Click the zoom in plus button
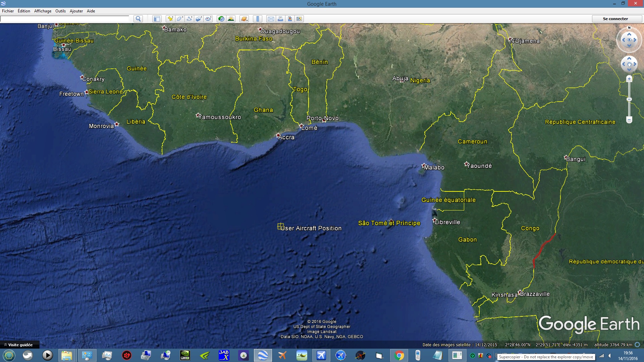Viewport: 644px width, 362px height. coord(629,79)
